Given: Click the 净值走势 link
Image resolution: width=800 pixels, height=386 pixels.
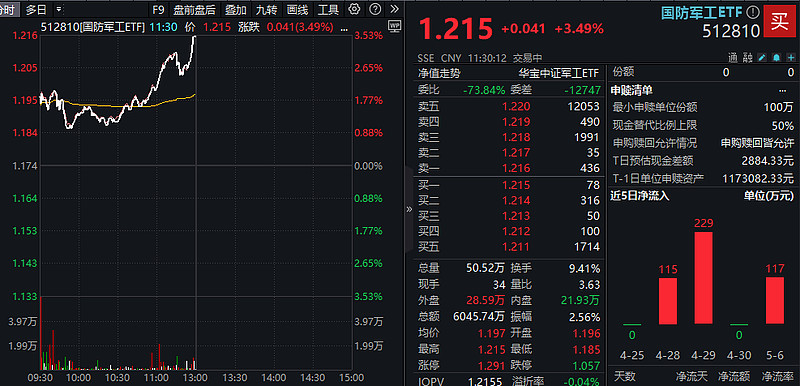Looking at the screenshot, I should 439,73.
